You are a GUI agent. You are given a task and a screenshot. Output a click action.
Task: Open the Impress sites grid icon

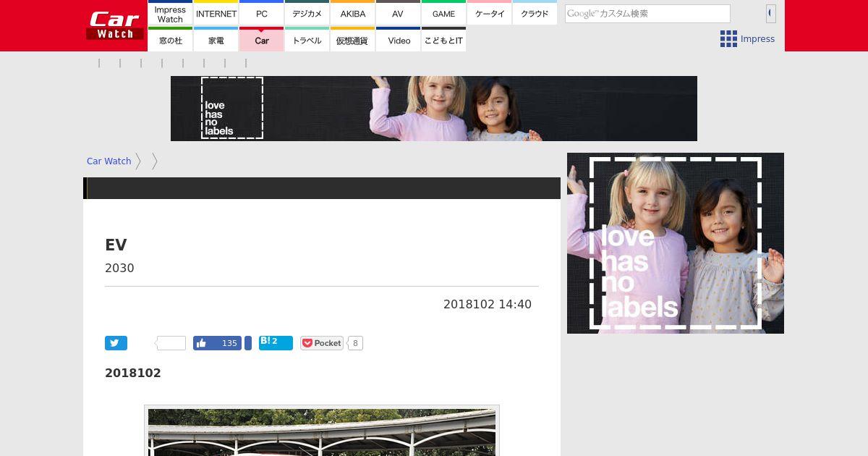click(x=728, y=39)
